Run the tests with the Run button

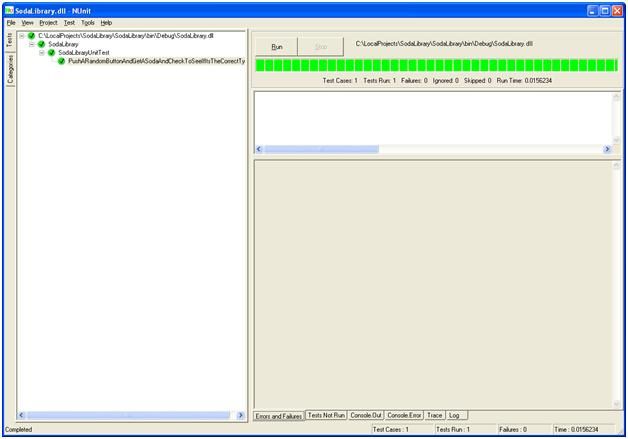pos(277,47)
